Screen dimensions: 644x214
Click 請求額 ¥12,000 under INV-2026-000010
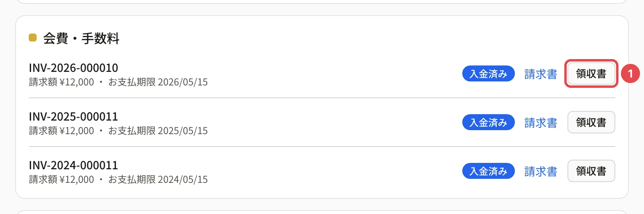tap(61, 82)
